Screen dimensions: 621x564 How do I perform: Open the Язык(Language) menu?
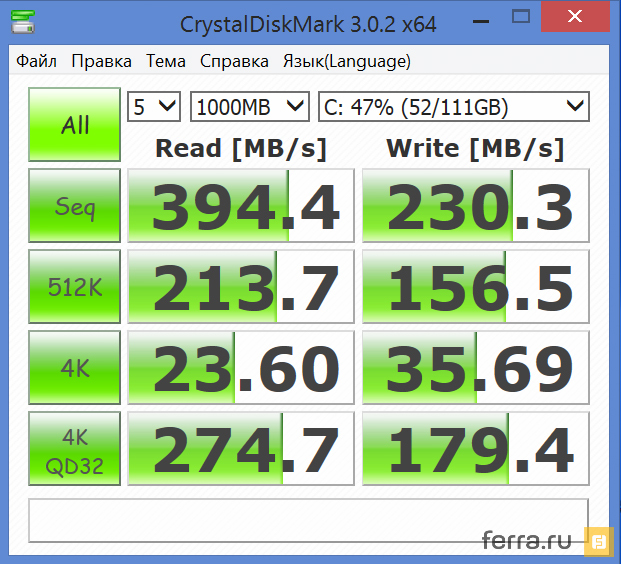coord(346,61)
